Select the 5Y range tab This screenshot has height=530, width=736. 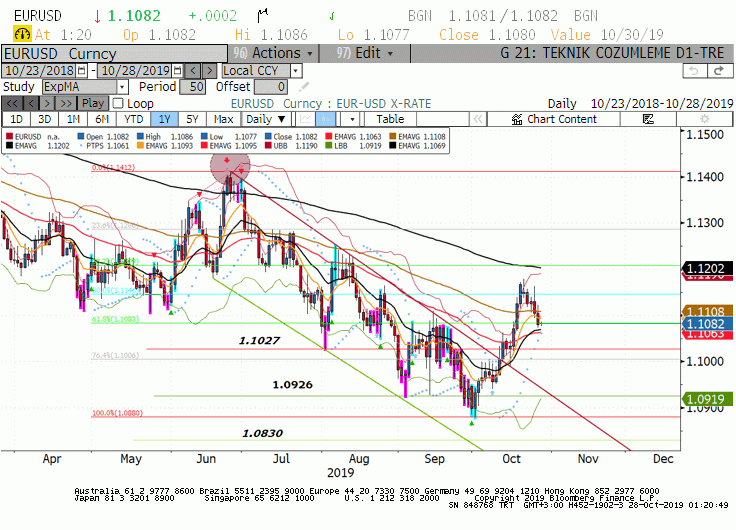point(192,119)
